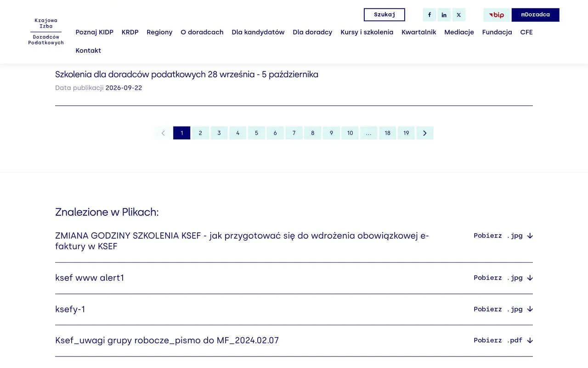Screen dimensions: 588x368
Task: Open Dla doradcy in navigation
Action: pyautogui.click(x=312, y=32)
